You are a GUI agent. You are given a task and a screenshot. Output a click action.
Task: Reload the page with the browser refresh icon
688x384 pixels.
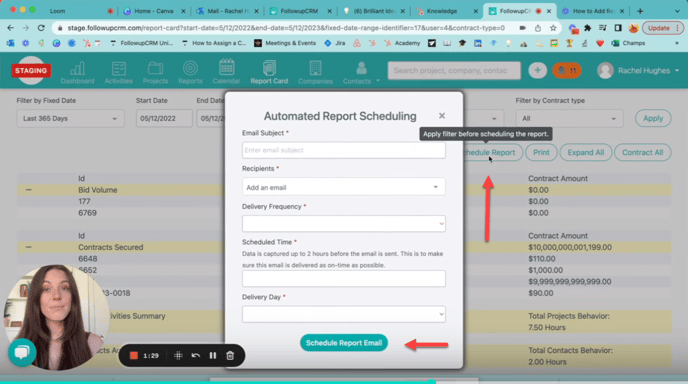click(41, 28)
